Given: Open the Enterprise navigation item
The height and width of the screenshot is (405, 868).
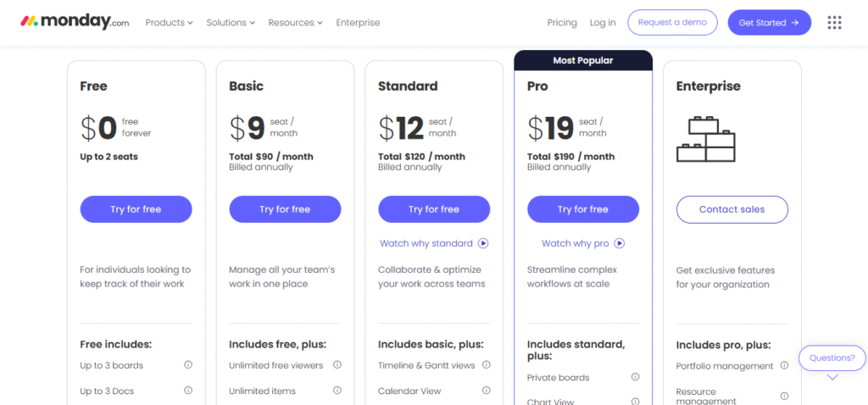Looking at the screenshot, I should [x=358, y=23].
